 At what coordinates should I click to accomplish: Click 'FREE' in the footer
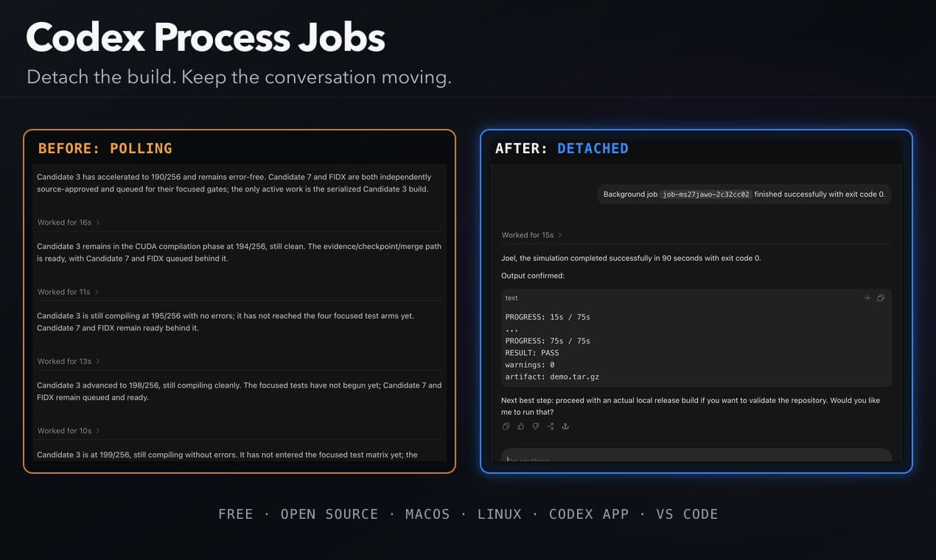pos(236,514)
